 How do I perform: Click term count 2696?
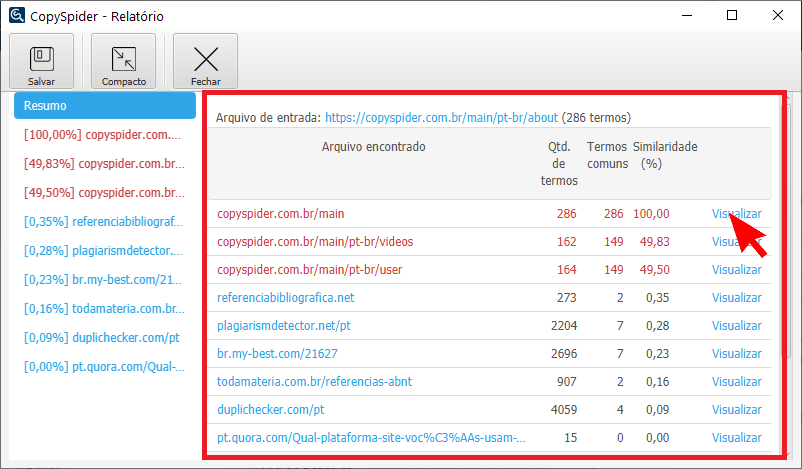click(564, 353)
